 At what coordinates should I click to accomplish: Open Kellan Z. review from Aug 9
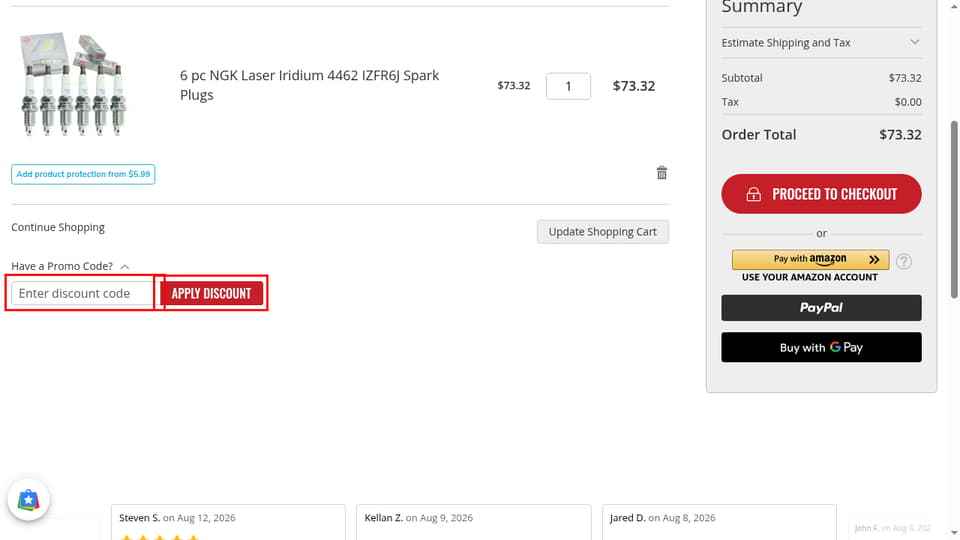(474, 522)
